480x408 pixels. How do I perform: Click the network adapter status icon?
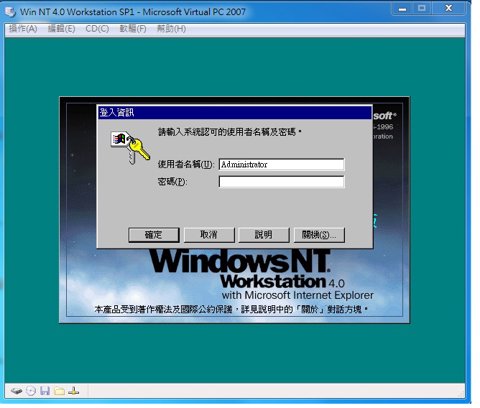73,391
